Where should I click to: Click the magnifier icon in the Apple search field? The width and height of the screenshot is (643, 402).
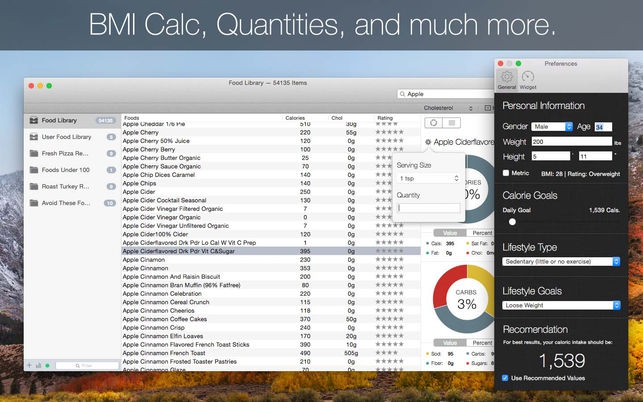point(402,94)
